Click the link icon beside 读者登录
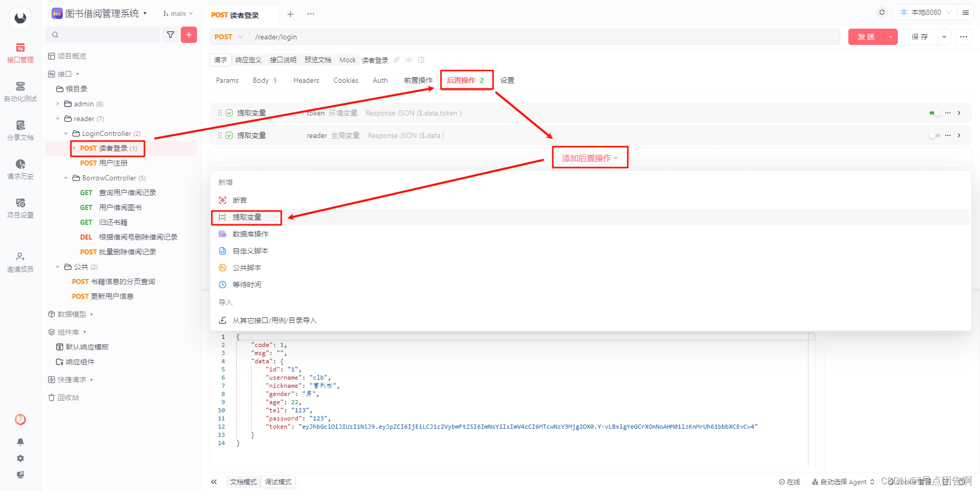980x491 pixels. click(397, 60)
